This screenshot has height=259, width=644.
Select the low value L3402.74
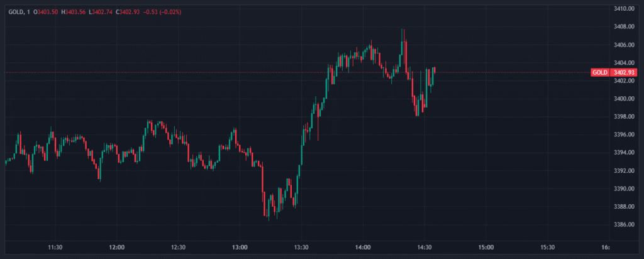point(100,13)
